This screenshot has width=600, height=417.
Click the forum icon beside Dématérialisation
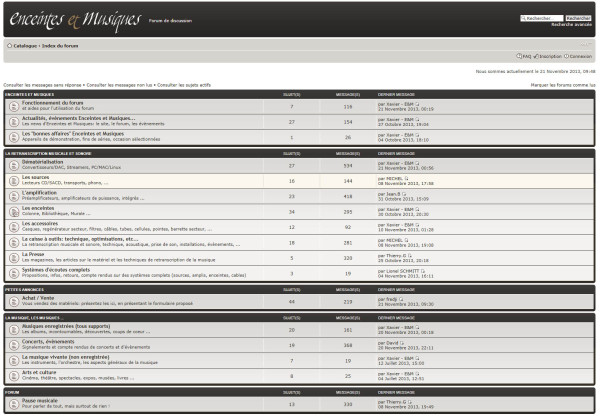(x=13, y=165)
